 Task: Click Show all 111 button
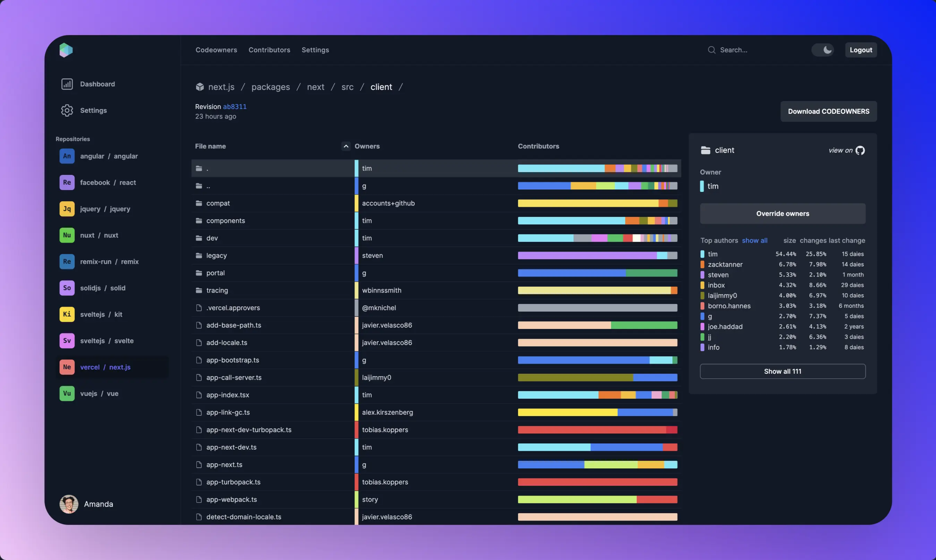782,371
